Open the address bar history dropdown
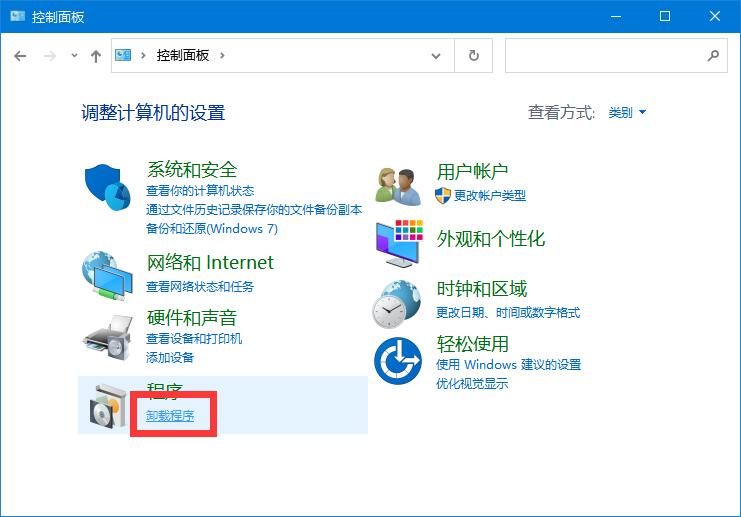This screenshot has height=517, width=741. click(x=436, y=56)
